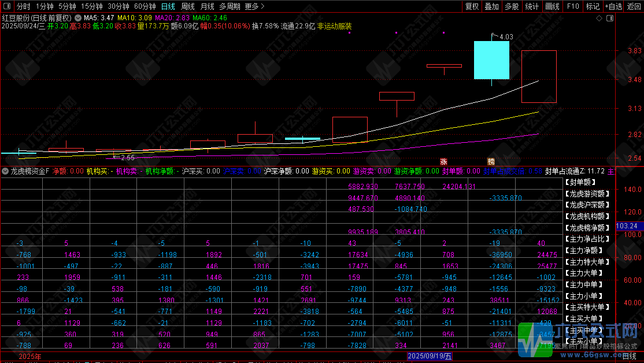Switch to 周线 weekly chart
Screen dimensions: 644x363
[188, 6]
